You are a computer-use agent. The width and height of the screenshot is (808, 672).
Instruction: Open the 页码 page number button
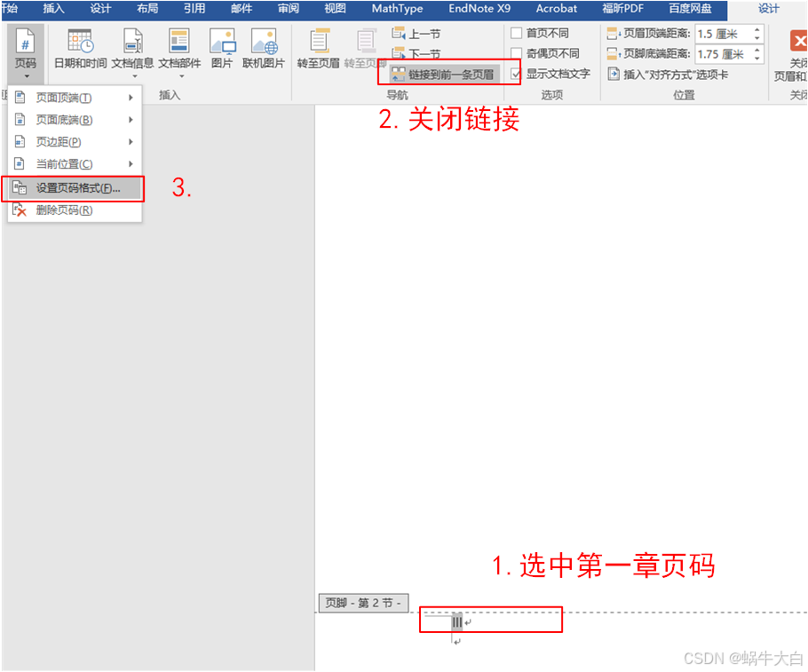(25, 53)
